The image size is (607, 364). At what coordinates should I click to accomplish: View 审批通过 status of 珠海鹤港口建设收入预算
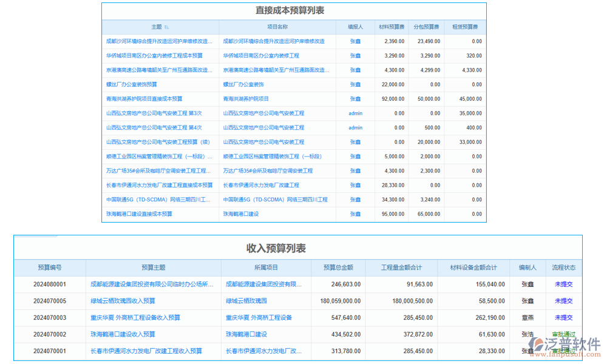pyautogui.click(x=565, y=334)
